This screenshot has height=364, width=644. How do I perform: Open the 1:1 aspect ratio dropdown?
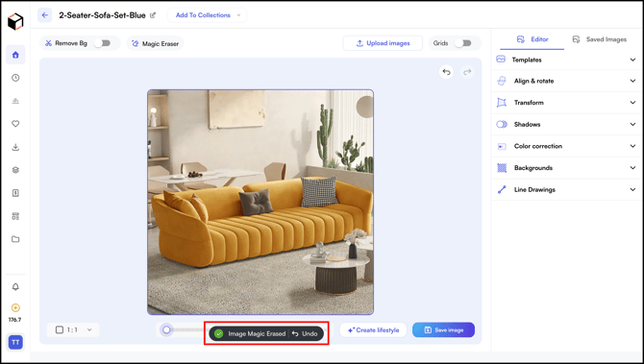click(x=73, y=329)
